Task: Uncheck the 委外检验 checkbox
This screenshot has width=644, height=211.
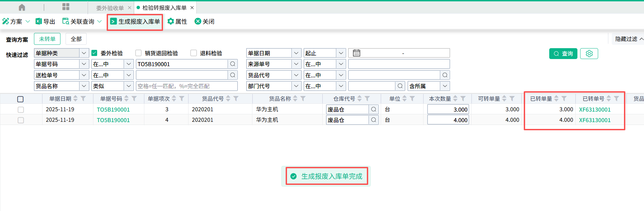Action: click(x=94, y=53)
